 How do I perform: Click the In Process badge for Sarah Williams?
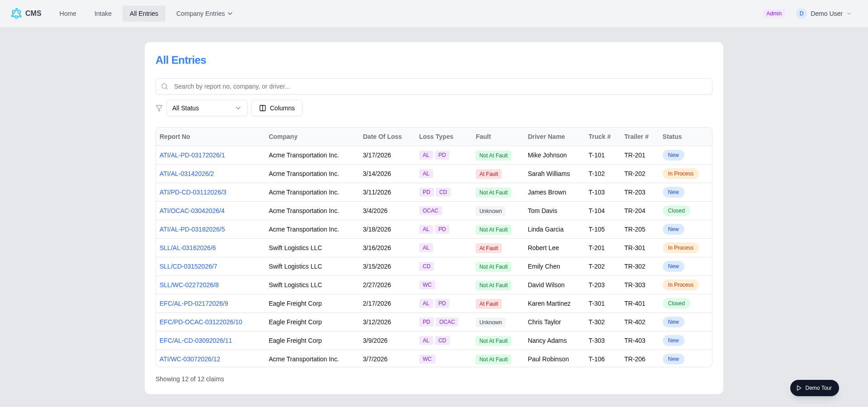pyautogui.click(x=681, y=174)
